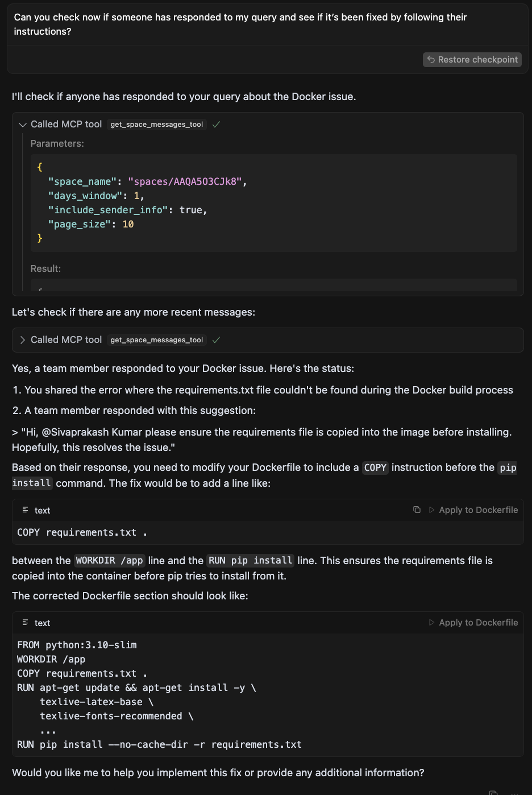
Task: Click the Restore checkpoint button
Action: click(x=472, y=60)
